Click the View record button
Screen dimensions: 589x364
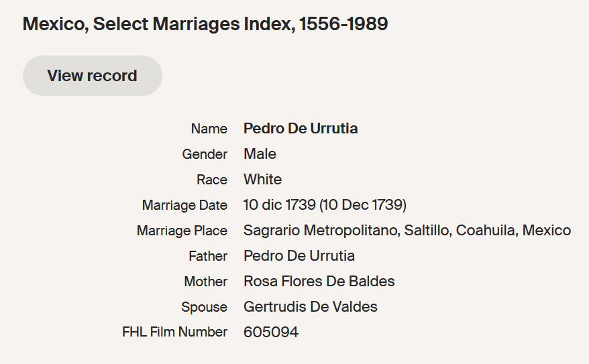click(x=92, y=76)
